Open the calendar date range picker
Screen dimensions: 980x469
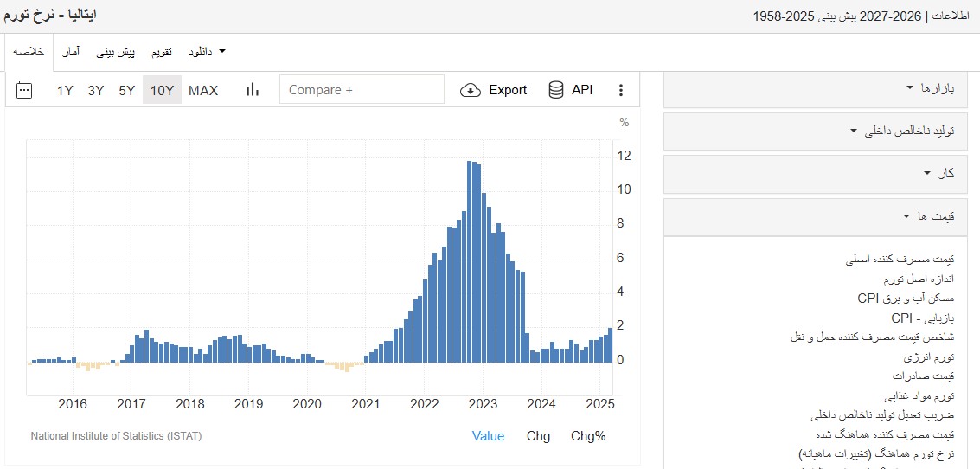click(24, 90)
